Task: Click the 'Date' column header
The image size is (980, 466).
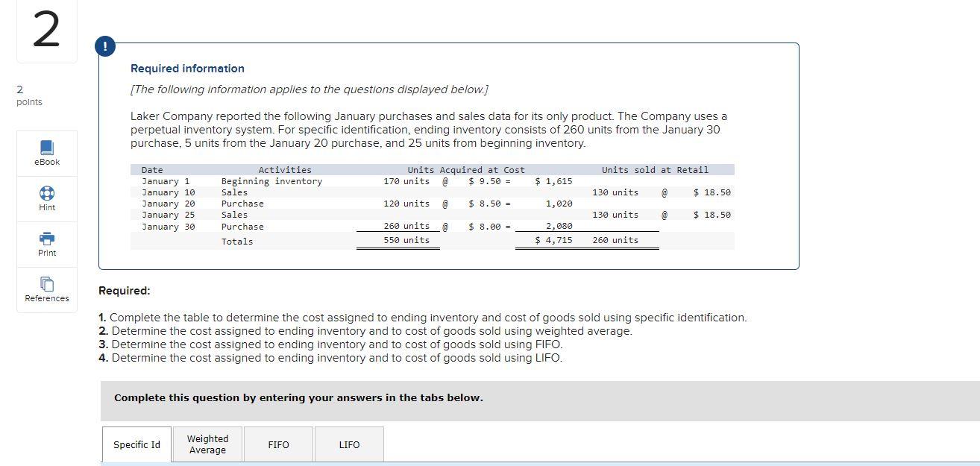Action: coord(152,170)
